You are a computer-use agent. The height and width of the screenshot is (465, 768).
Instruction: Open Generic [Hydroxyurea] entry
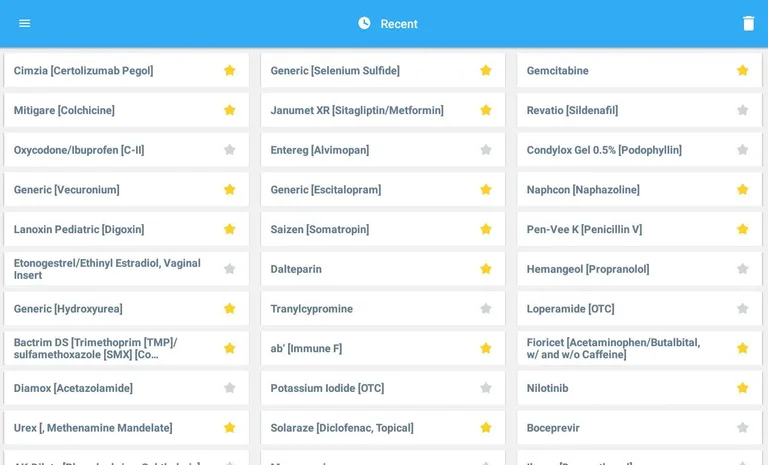[x=126, y=309]
